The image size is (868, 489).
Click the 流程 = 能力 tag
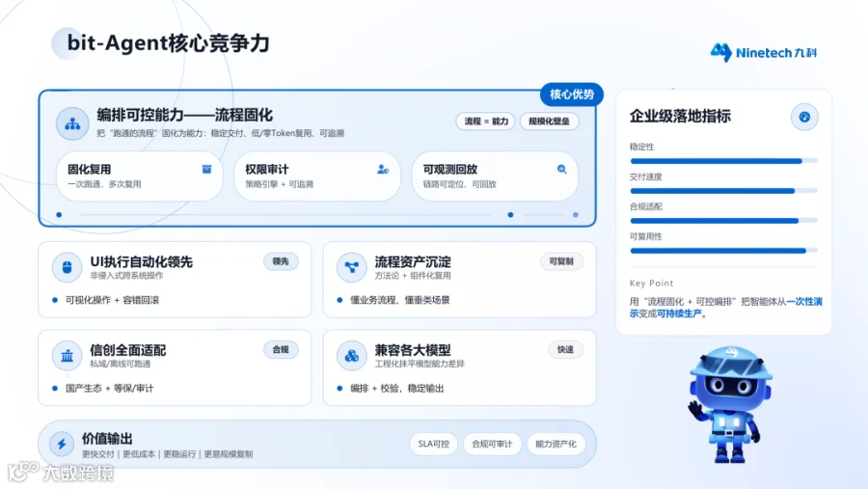485,122
